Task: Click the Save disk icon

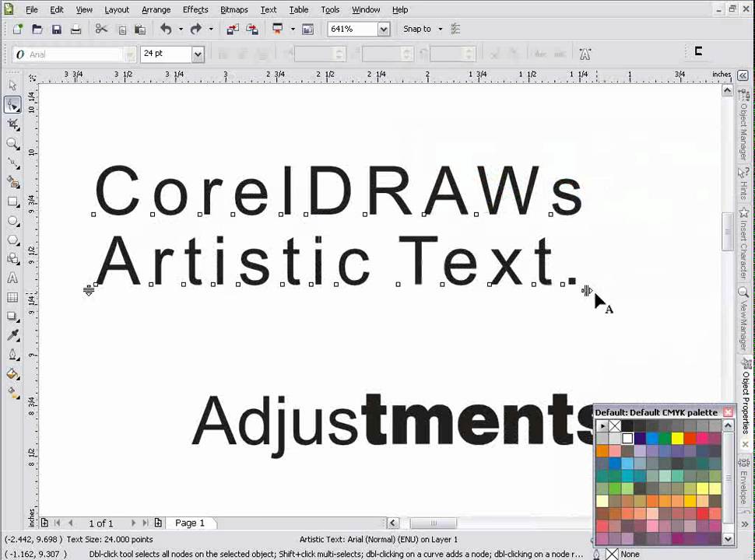Action: coord(56,29)
